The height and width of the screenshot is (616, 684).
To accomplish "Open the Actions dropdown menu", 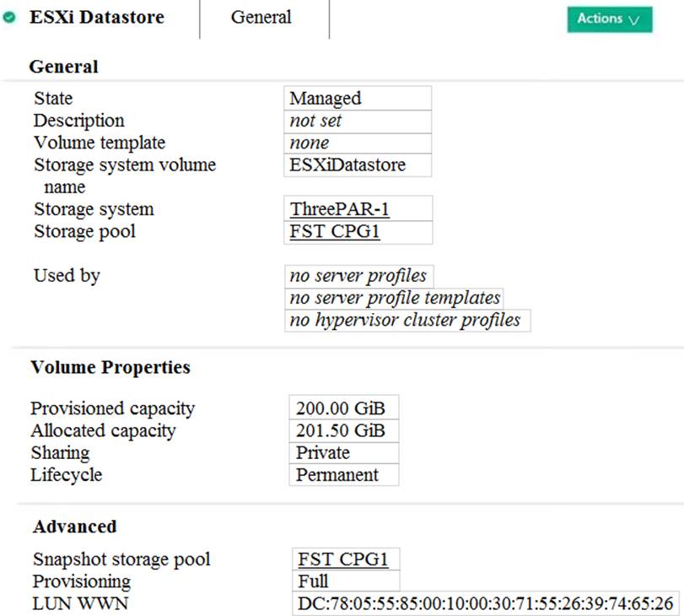I will point(609,19).
